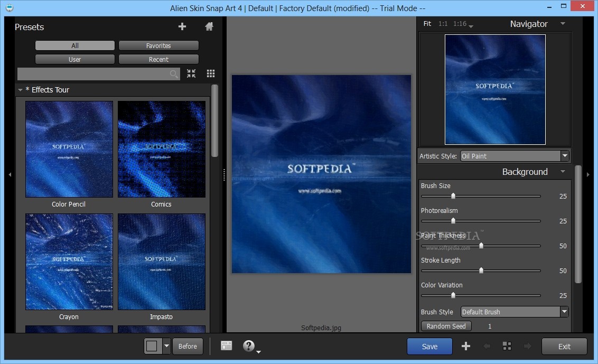Filter presets by Favorites
Screen dimensions: 598x364
(x=158, y=45)
